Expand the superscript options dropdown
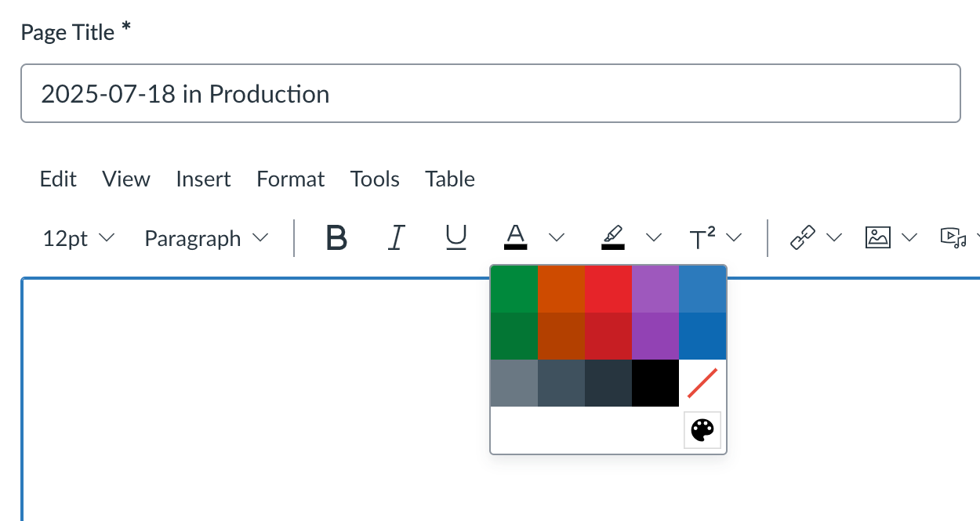 735,237
